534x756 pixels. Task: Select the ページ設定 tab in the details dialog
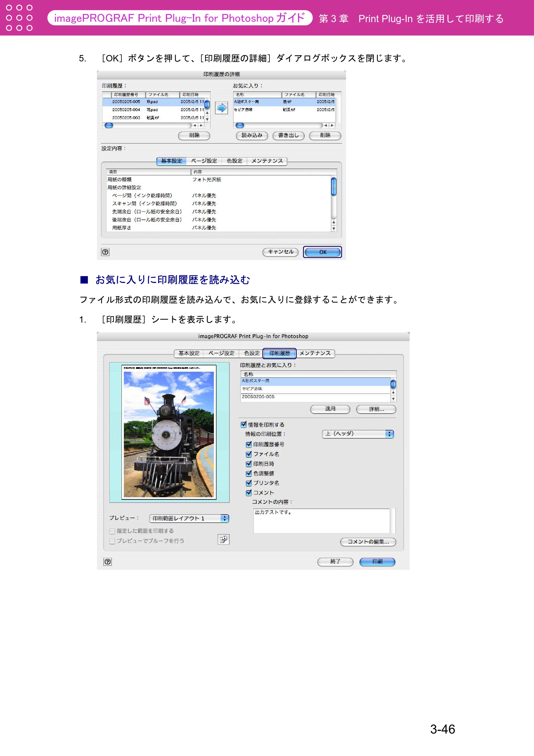click(x=204, y=161)
